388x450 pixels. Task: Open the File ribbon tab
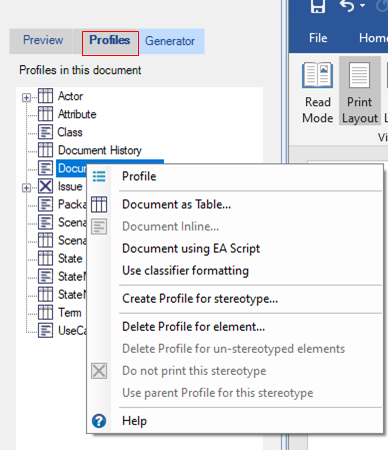pos(318,38)
